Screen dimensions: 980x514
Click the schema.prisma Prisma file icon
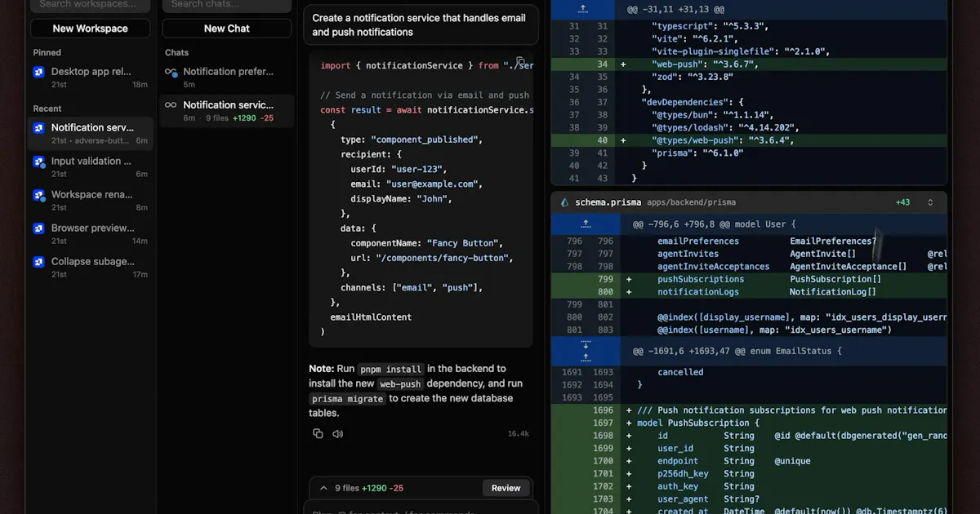[x=563, y=202]
